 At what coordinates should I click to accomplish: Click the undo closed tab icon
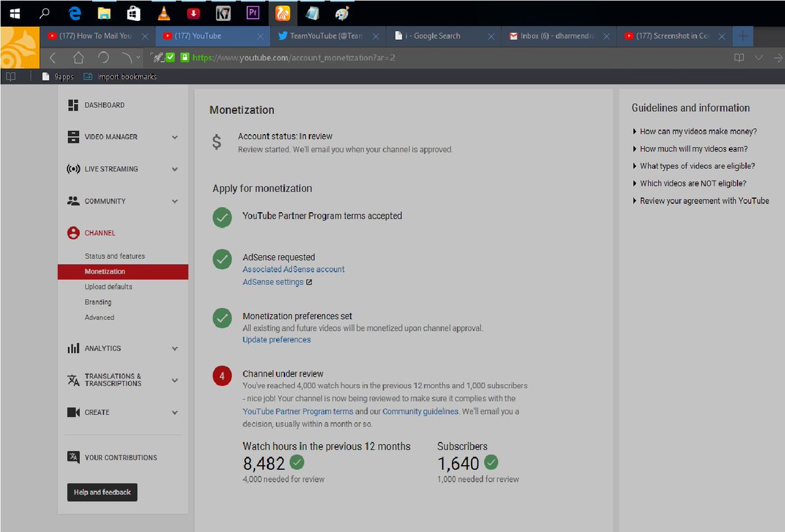point(127,58)
